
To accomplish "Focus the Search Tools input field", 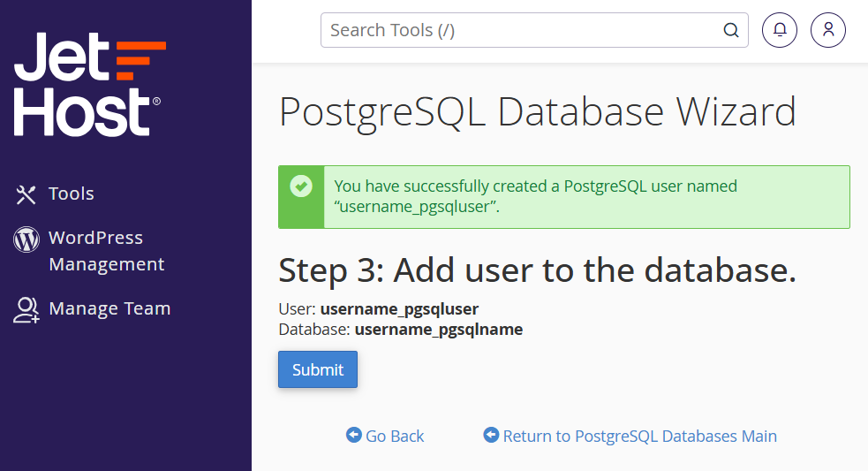I will [x=534, y=30].
